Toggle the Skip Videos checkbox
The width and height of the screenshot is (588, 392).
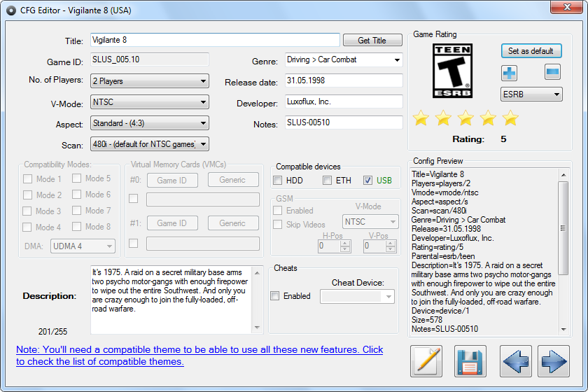[x=277, y=224]
